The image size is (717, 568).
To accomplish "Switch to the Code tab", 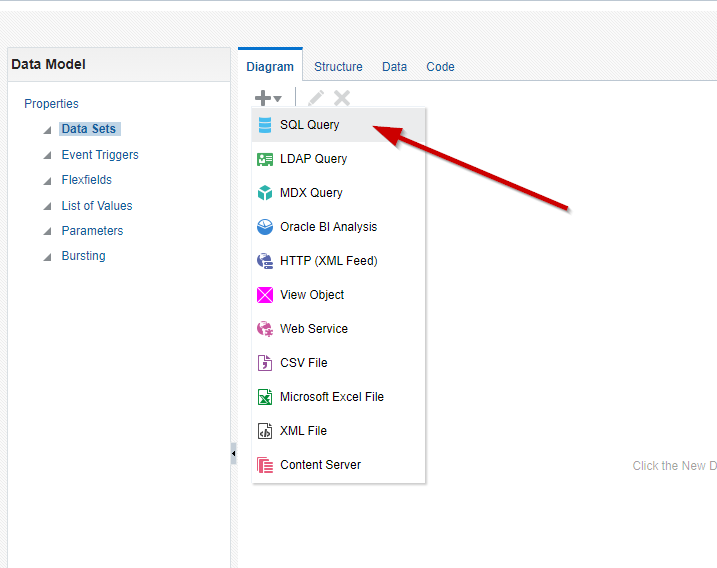I will pos(440,67).
